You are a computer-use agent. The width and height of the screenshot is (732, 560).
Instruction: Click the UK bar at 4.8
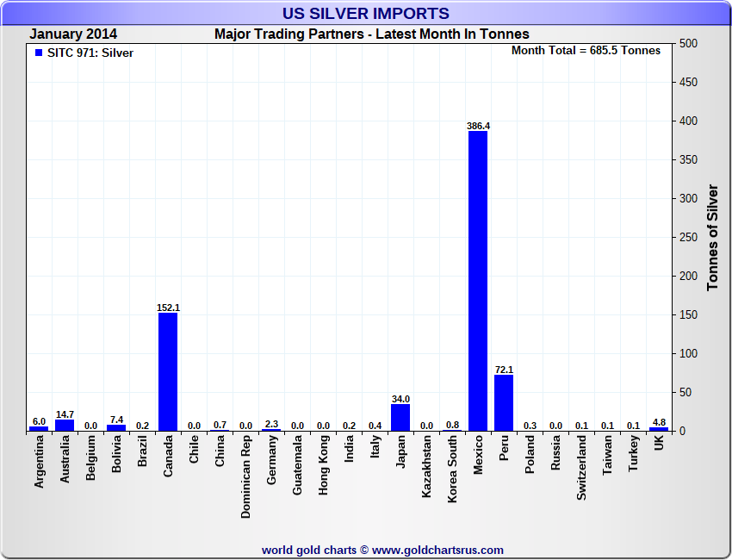(x=659, y=428)
